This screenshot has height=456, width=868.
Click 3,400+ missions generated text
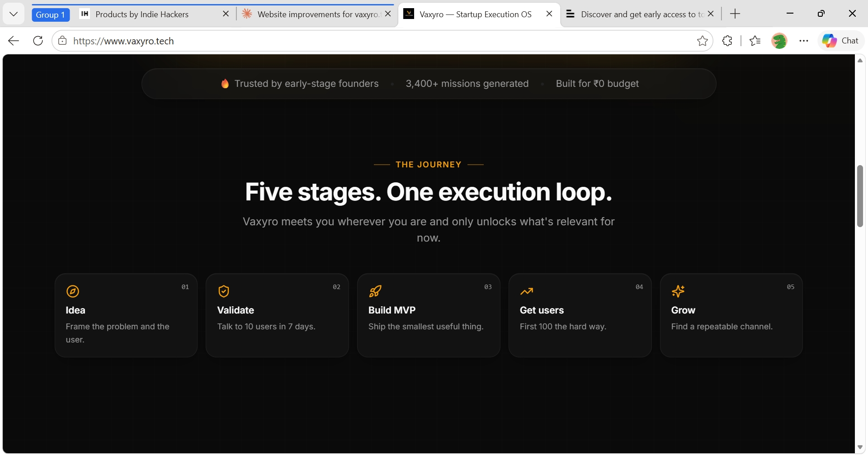coord(467,84)
